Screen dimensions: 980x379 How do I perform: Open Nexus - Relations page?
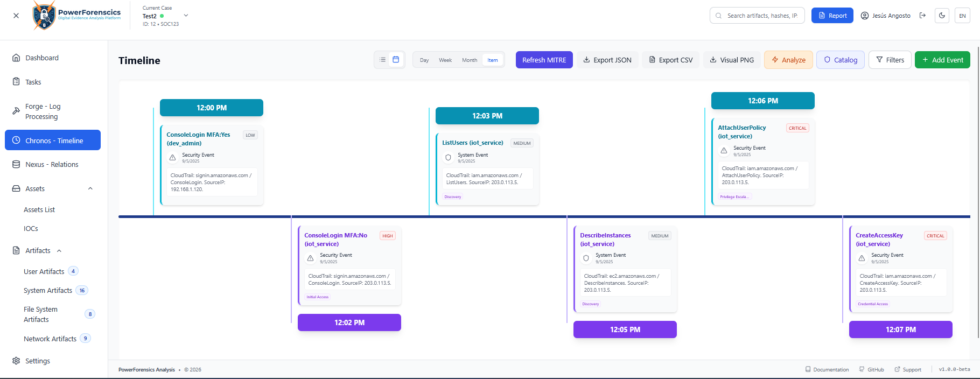(52, 164)
